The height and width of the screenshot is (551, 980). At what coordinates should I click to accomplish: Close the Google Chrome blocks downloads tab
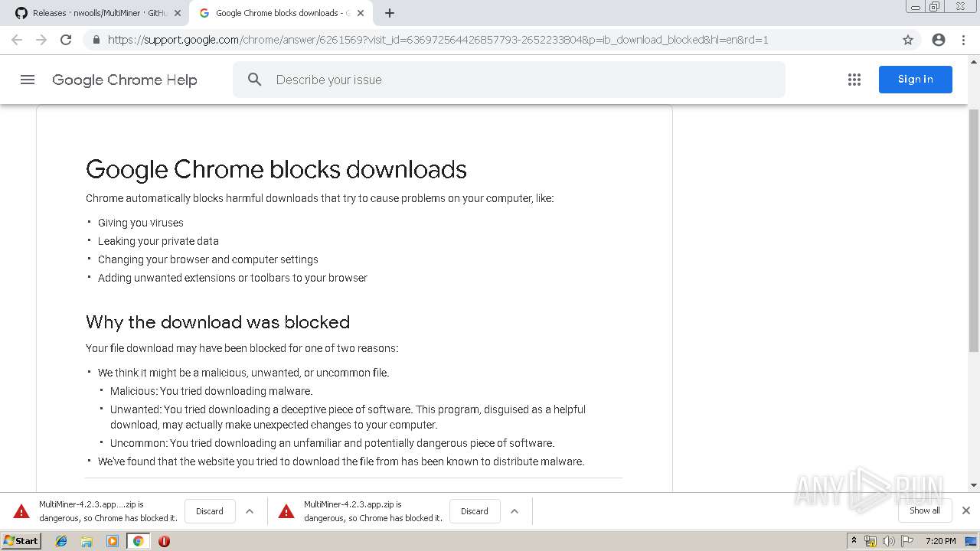[x=361, y=13]
